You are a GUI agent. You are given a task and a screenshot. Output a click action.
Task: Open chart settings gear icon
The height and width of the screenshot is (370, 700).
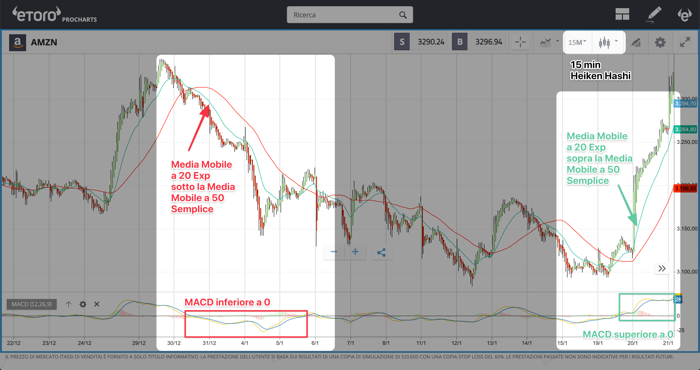coord(660,42)
